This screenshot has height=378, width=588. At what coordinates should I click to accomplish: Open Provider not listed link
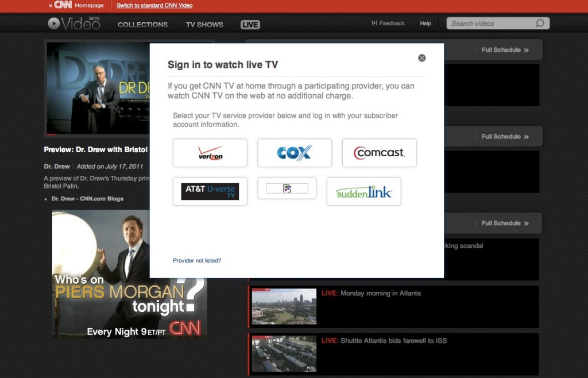click(197, 261)
